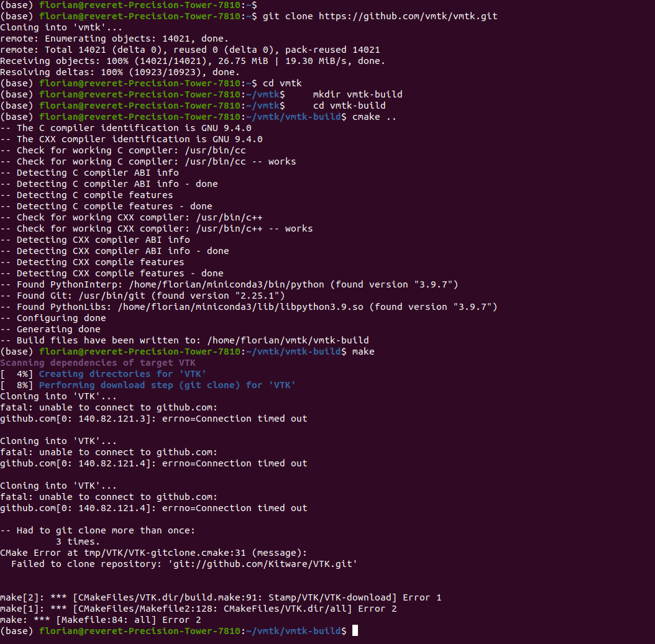Click 'make: *** [Makefile:84: all] Error 2'
655x644 pixels.
click(101, 620)
